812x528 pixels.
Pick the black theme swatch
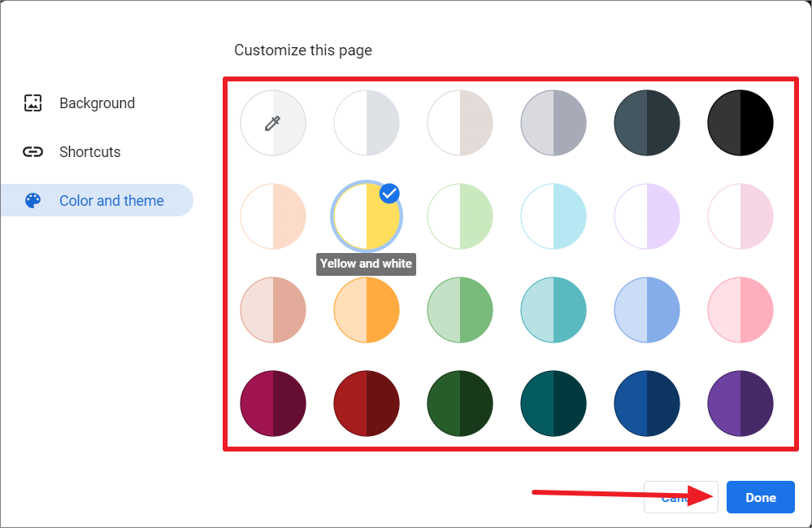pyautogui.click(x=740, y=123)
